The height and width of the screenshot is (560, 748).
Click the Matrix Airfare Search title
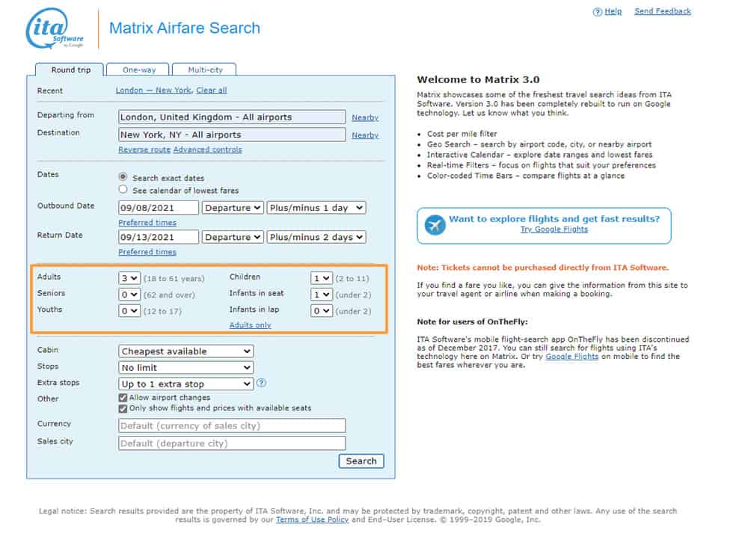pyautogui.click(x=185, y=28)
